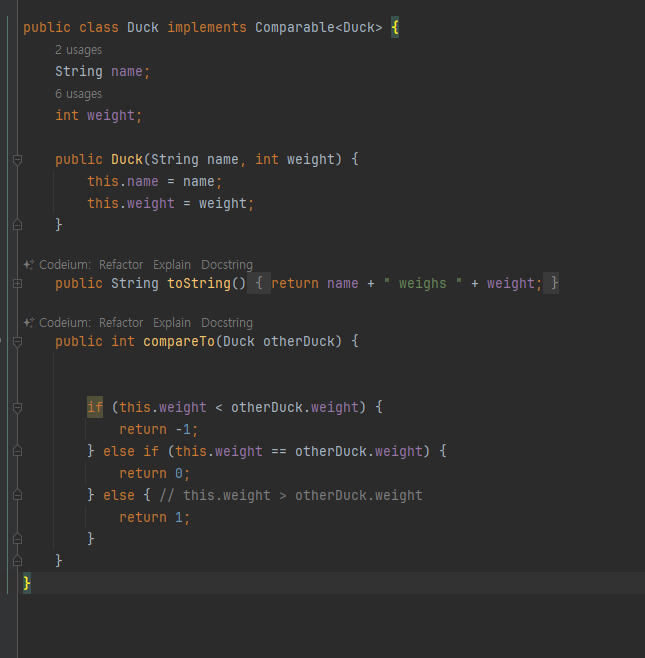Viewport: 645px width, 658px height.
Task: Click 'this.weight = weight;' assignment line
Action: [170, 204]
